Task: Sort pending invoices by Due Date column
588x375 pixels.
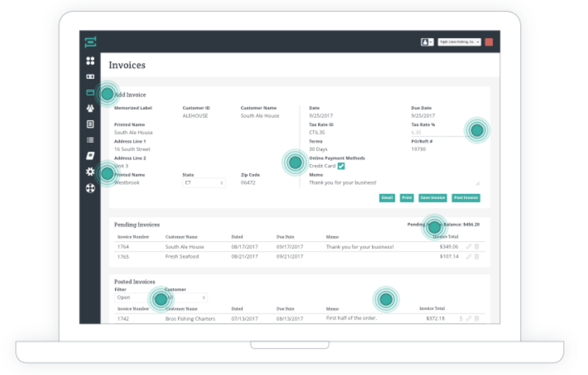Action: pos(285,237)
